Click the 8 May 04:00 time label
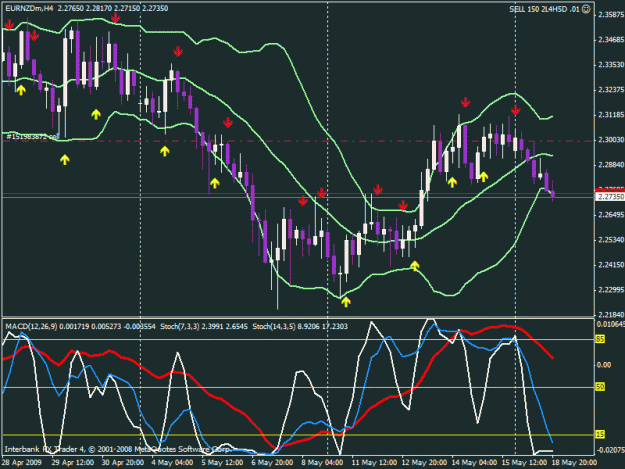Image resolution: width=625 pixels, height=469 pixels. [x=322, y=462]
